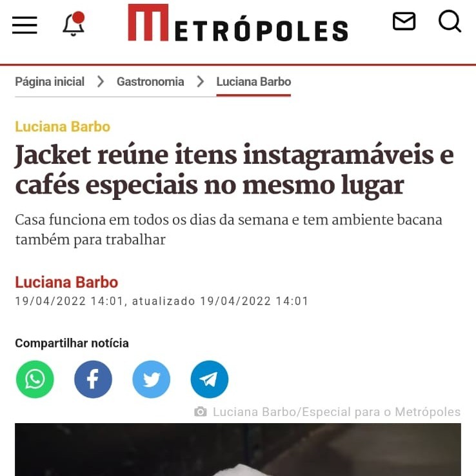Screen dimensions: 476x476
Task: Open the hamburger menu
Action: [25, 25]
